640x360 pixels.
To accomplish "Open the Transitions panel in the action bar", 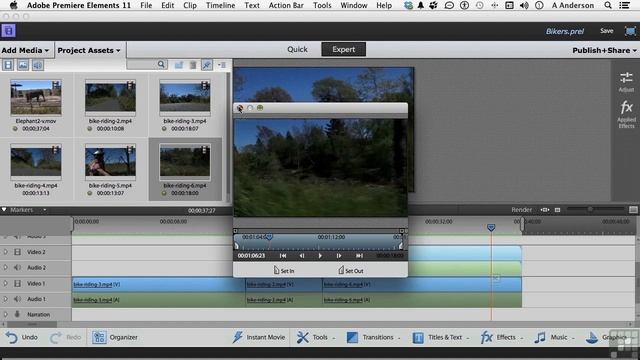I will pos(373,337).
